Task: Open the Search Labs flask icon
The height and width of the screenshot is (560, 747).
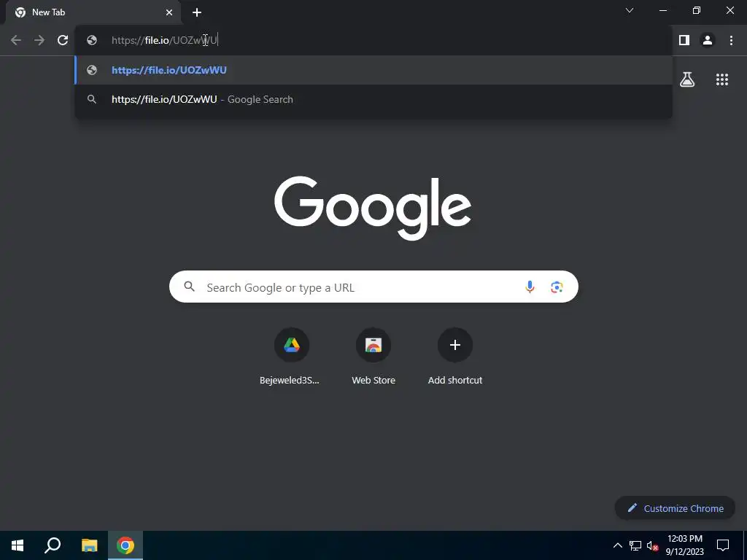Action: [687, 79]
